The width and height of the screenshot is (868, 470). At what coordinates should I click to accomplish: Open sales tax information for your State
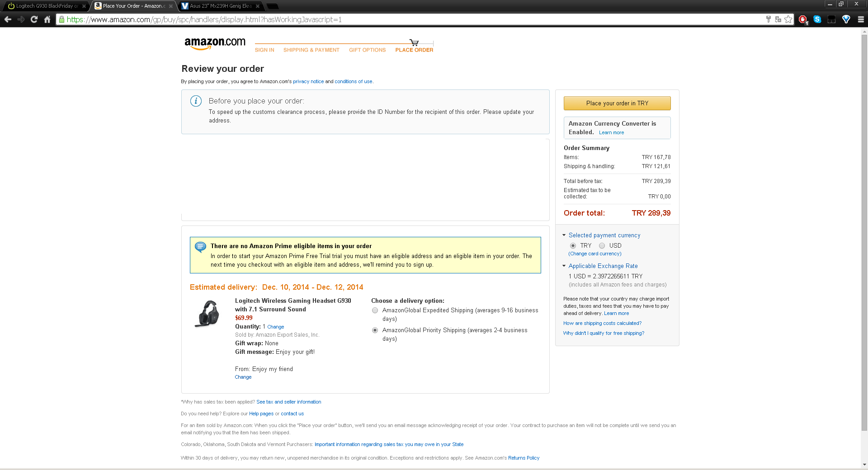389,445
